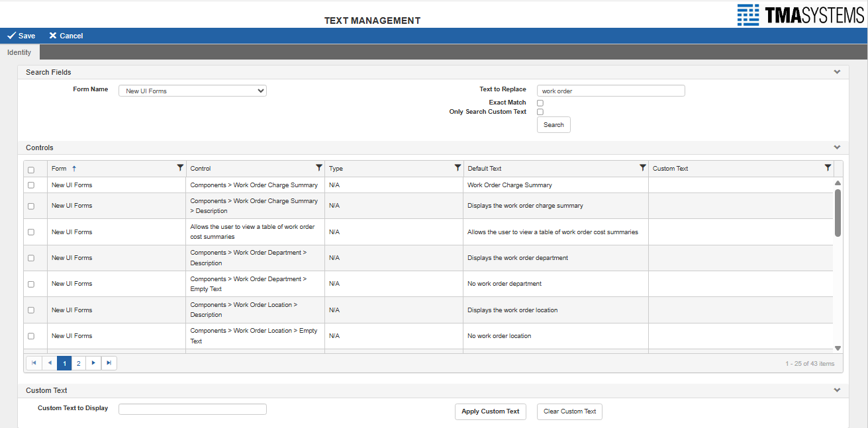This screenshot has height=428, width=868.
Task: Open the filter icon on the Custom Text column
Action: (828, 168)
